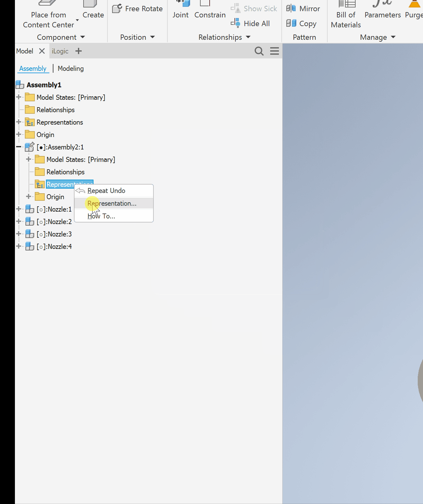Viewport: 423px width, 504px height.
Task: Expand the Nozzle:1 node
Action: [x=19, y=209]
